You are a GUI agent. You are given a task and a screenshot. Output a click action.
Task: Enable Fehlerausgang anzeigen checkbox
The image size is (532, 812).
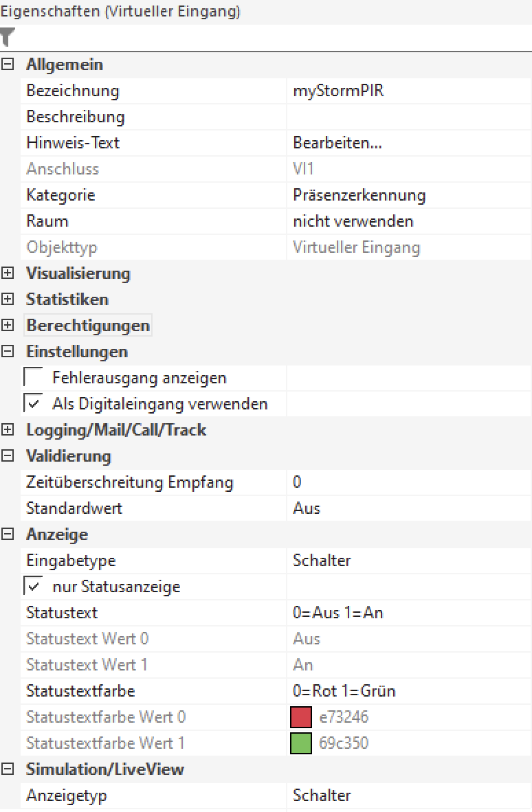[x=33, y=378]
